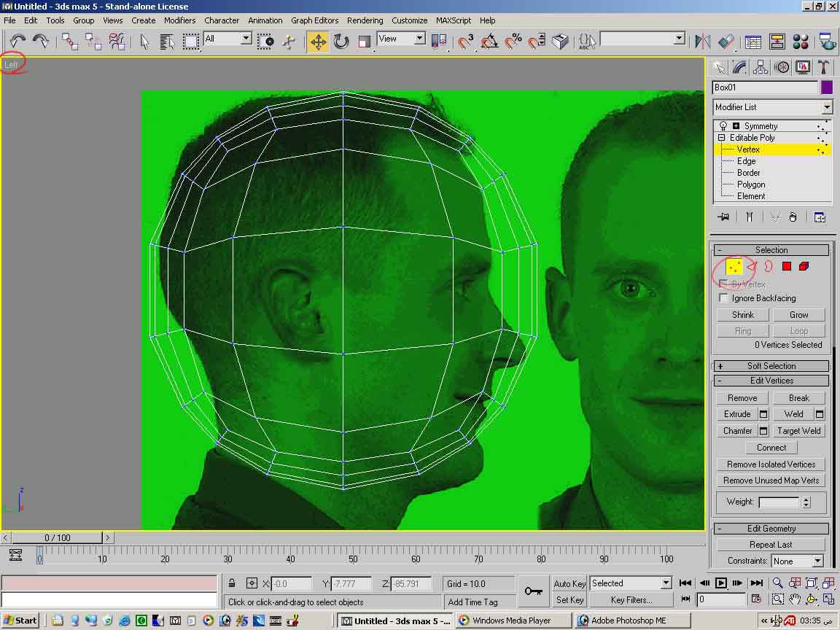Click the Target Weld button
The image size is (840, 630).
pyautogui.click(x=798, y=431)
